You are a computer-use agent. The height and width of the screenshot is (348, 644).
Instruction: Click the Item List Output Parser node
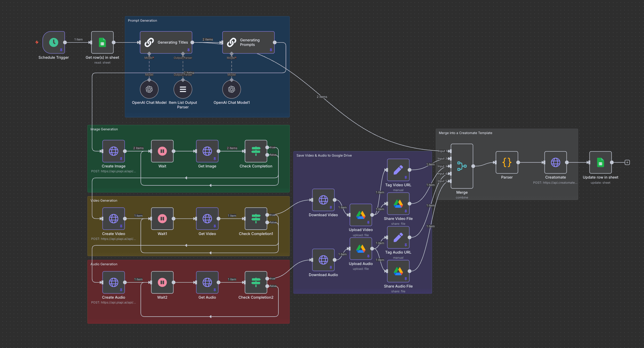183,89
